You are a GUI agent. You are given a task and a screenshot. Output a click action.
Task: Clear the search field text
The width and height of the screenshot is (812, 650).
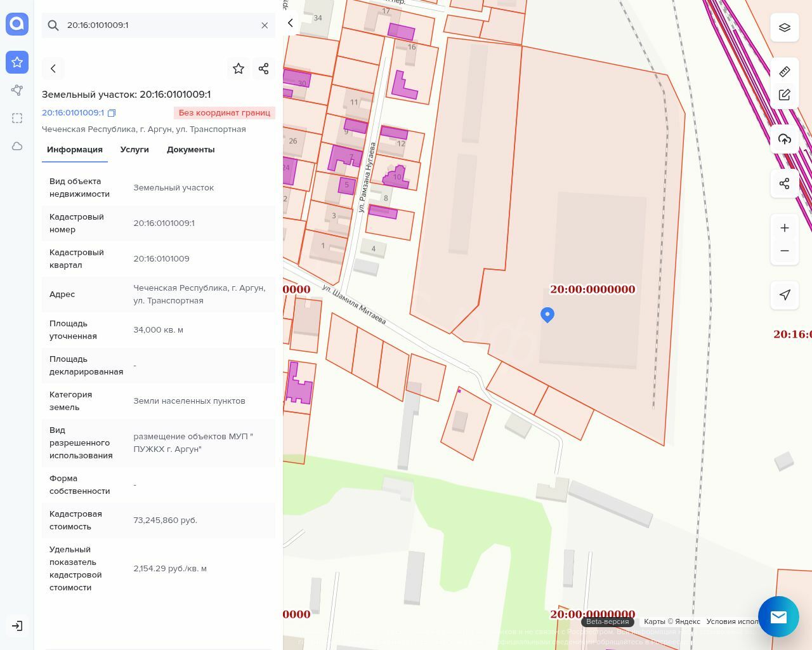click(x=265, y=25)
